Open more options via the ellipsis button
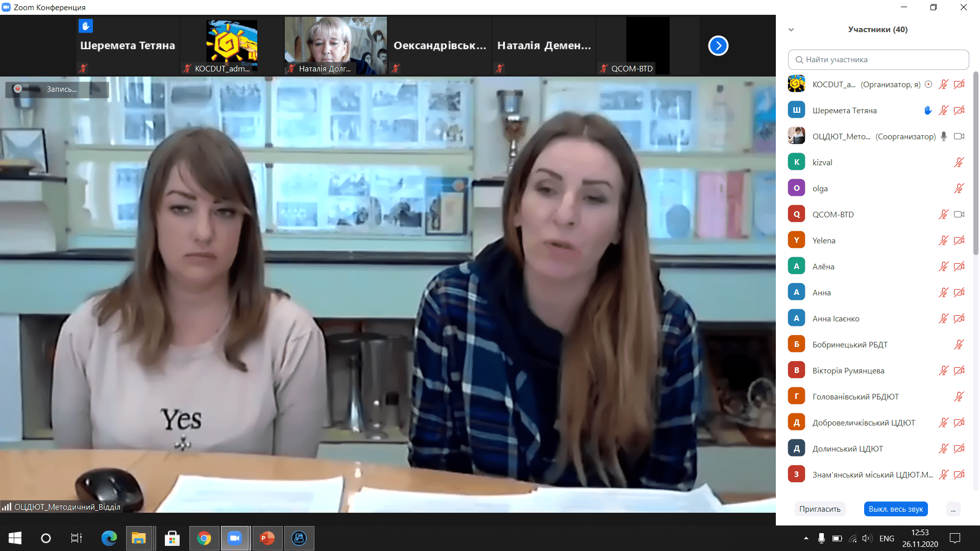This screenshot has width=980, height=551. pyautogui.click(x=952, y=509)
